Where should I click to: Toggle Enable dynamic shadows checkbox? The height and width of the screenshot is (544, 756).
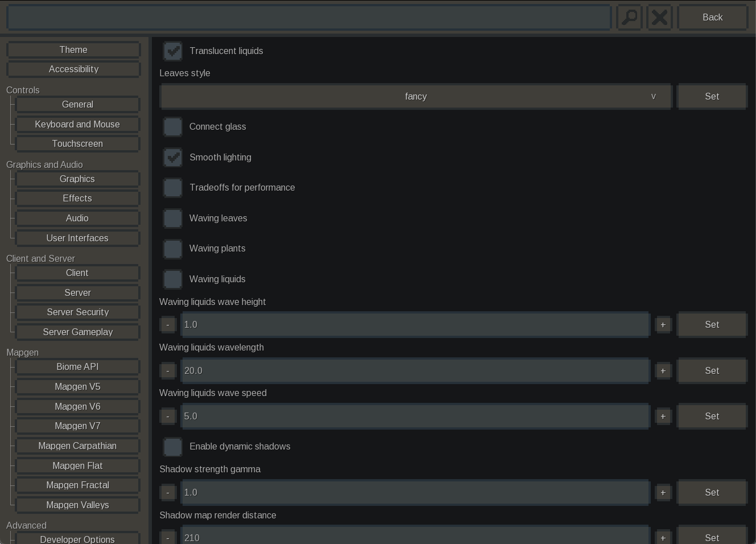[x=173, y=447]
